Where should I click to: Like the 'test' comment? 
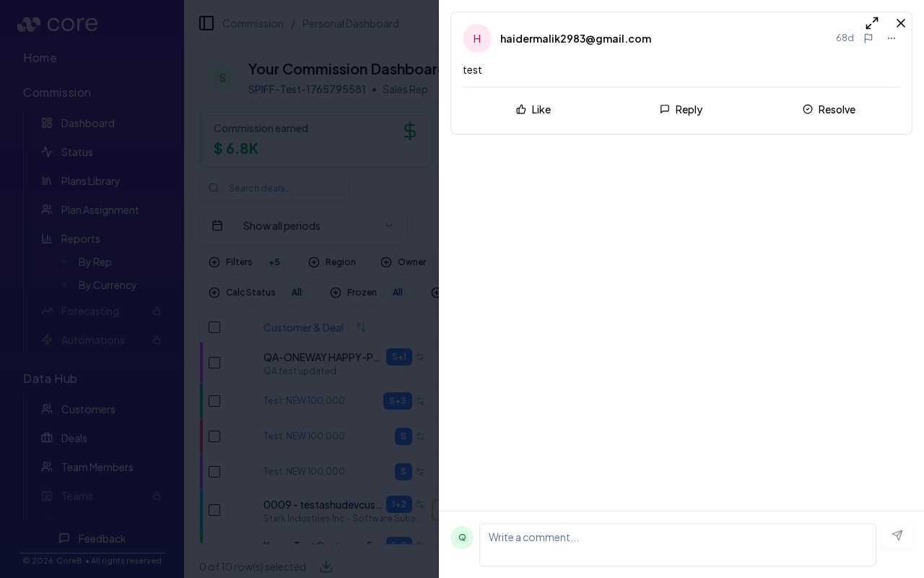tap(533, 110)
